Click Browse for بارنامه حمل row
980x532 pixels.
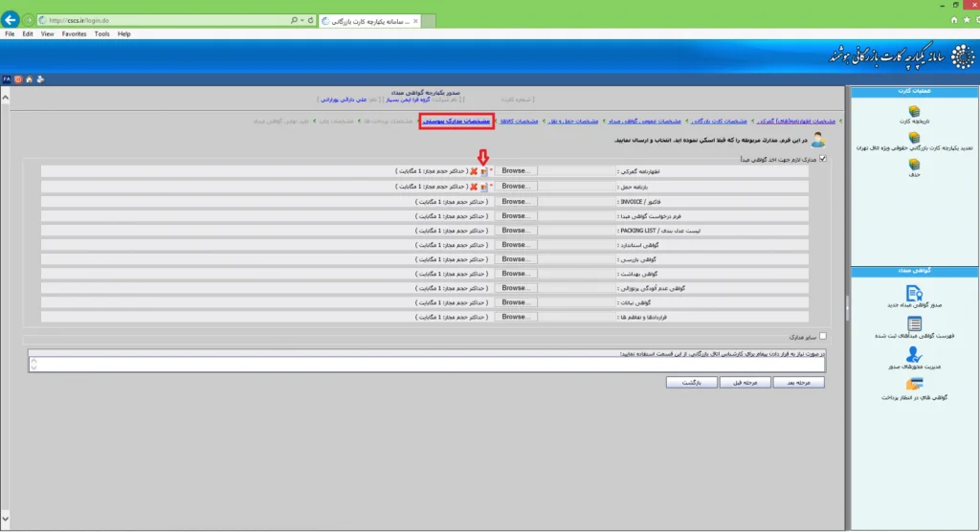516,187
